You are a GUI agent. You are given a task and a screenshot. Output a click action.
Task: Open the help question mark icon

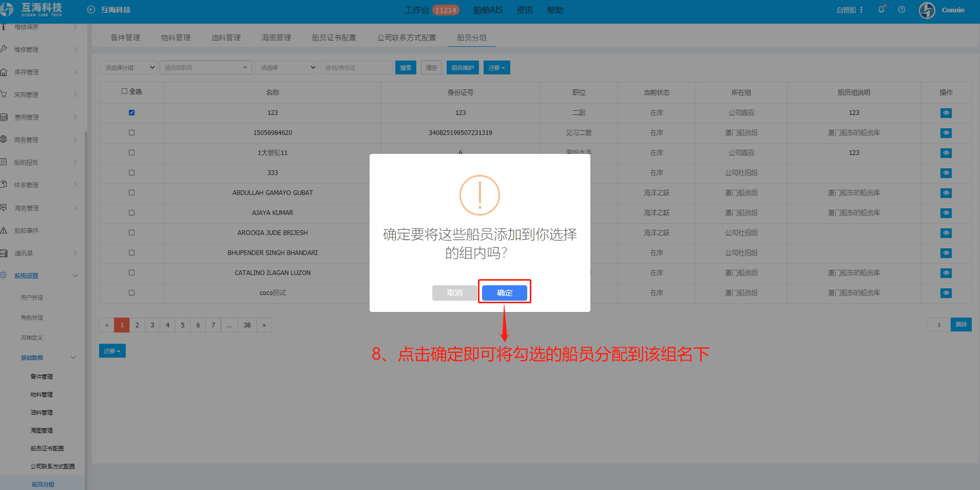pyautogui.click(x=901, y=10)
